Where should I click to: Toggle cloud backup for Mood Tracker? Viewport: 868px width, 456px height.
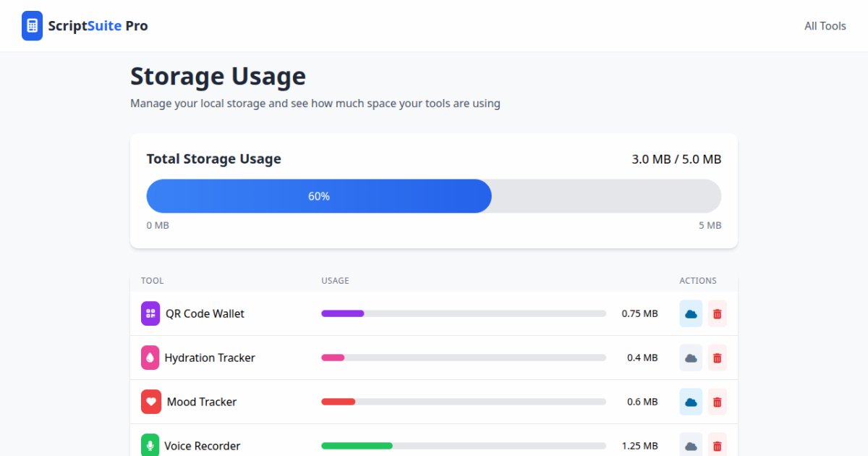691,402
